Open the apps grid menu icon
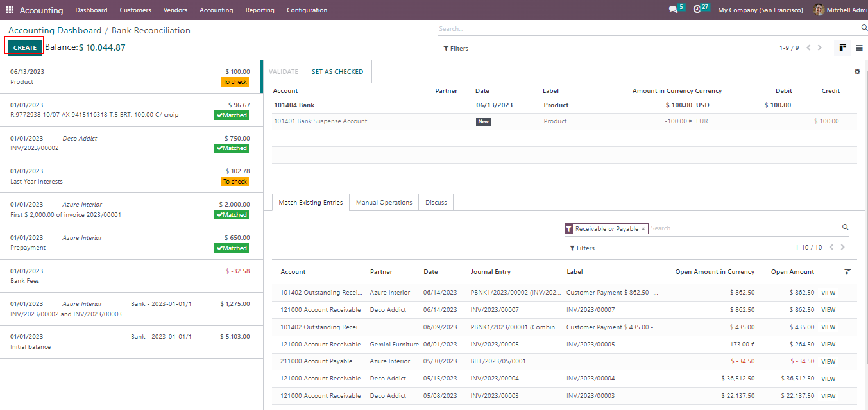Screen dimensions: 868x410 point(10,10)
